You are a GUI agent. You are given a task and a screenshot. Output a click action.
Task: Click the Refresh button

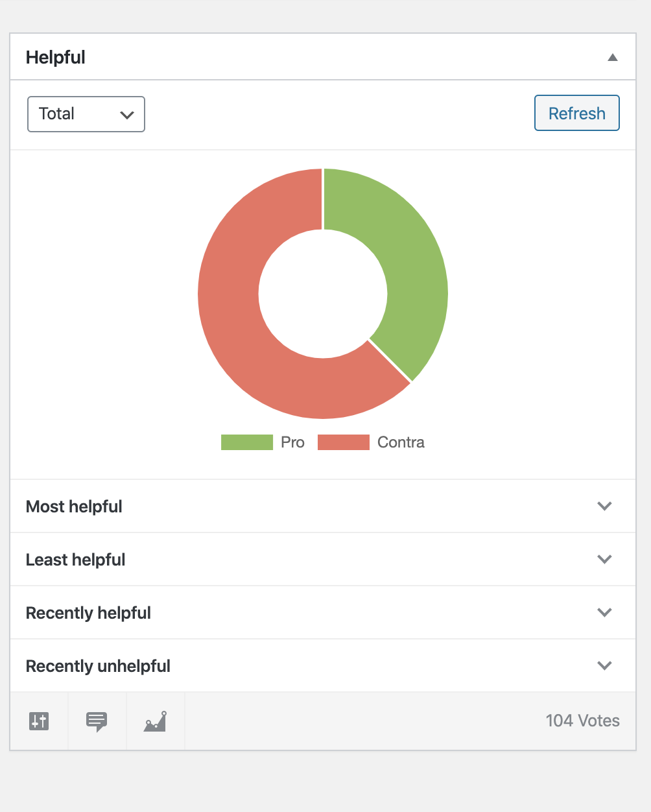coord(577,113)
